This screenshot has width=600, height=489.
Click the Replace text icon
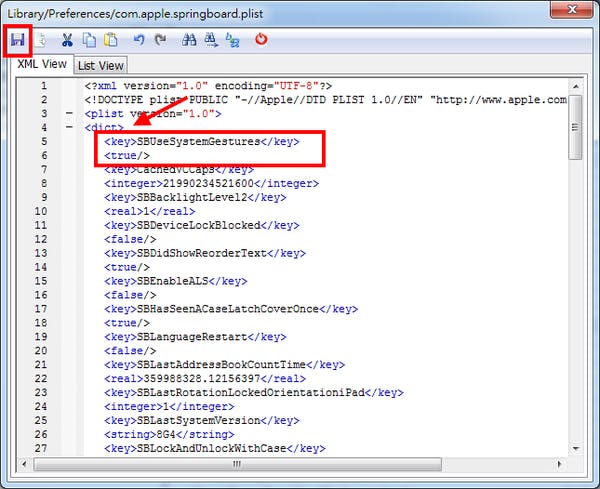tap(233, 40)
